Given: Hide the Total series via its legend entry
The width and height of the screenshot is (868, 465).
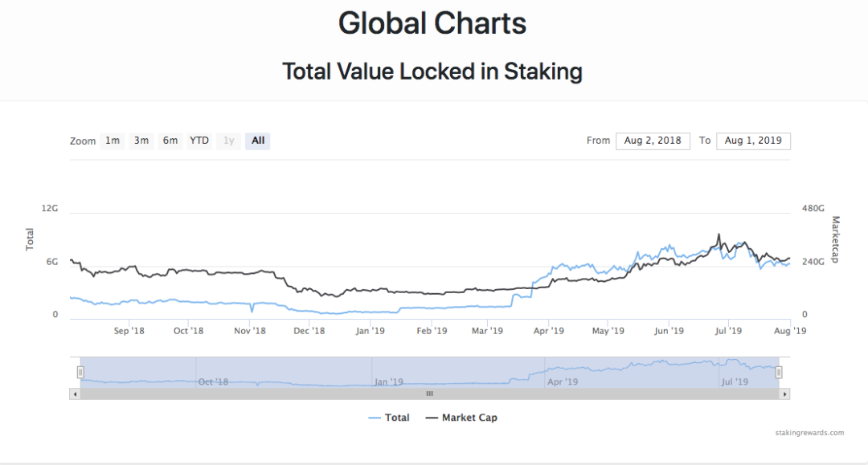Looking at the screenshot, I should tap(397, 417).
